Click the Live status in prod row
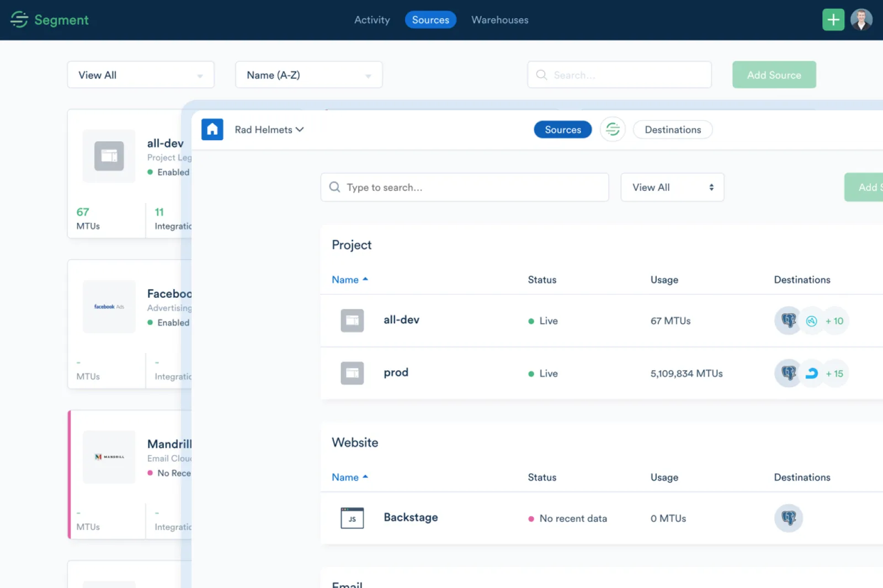Viewport: 883px width, 588px height. tap(543, 373)
